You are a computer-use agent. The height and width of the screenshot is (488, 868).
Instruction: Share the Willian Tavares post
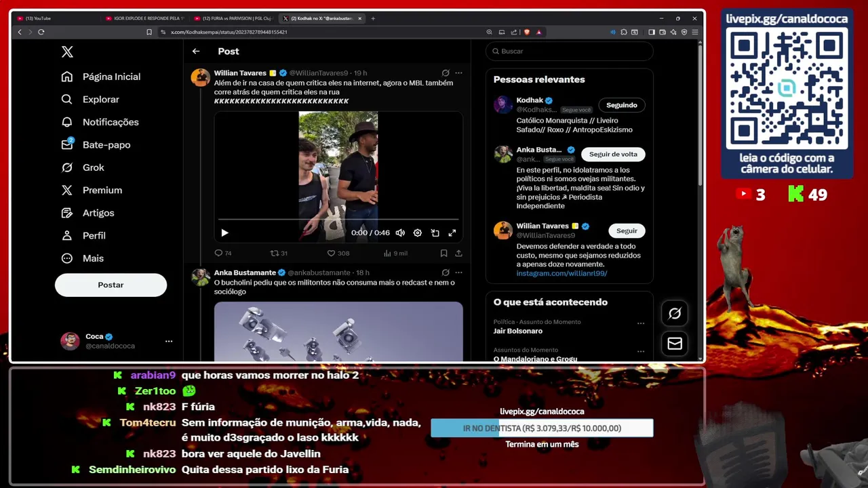pyautogui.click(x=458, y=253)
